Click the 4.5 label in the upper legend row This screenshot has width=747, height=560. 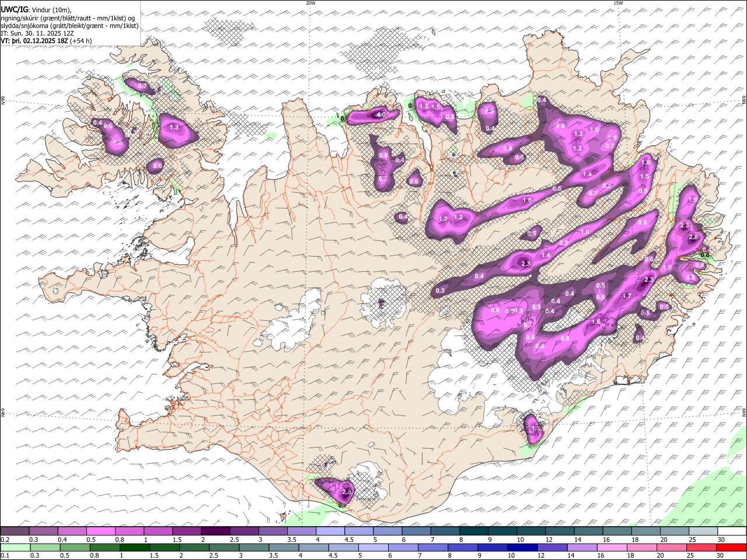click(349, 540)
